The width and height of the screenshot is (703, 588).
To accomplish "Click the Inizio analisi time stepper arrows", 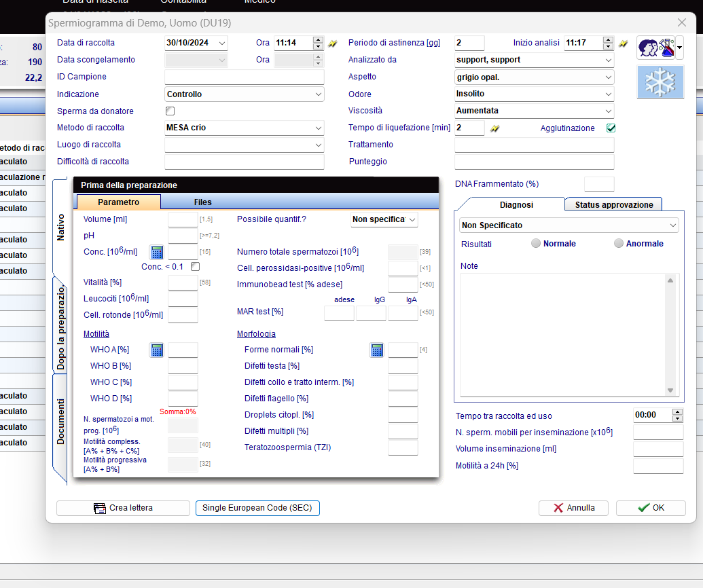I will 608,43.
